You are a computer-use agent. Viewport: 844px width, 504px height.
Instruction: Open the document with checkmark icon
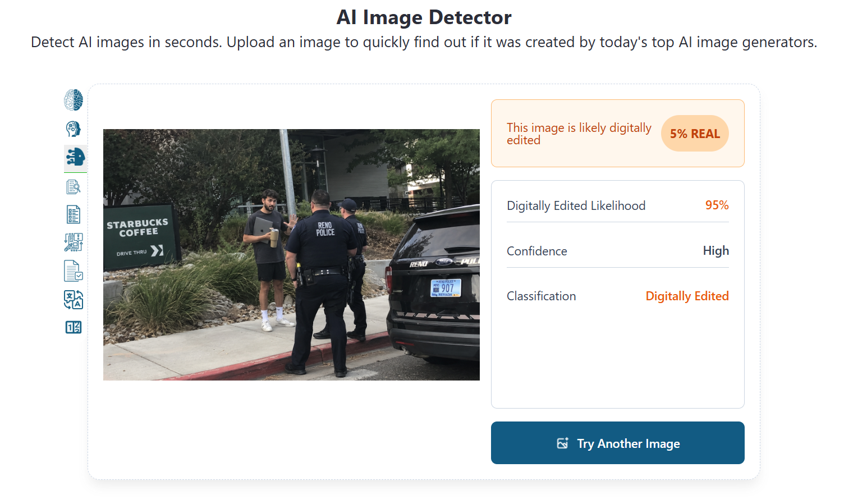click(x=74, y=271)
